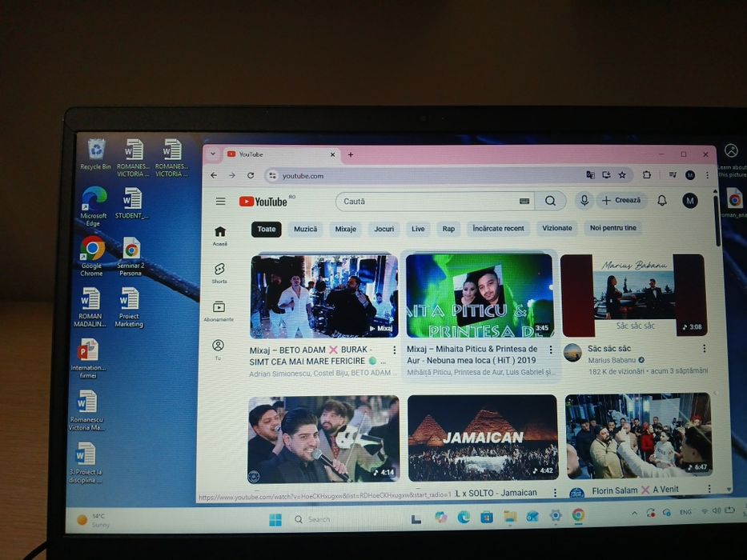Open the Săc săc săc video title
This screenshot has width=747, height=560.
(x=609, y=349)
